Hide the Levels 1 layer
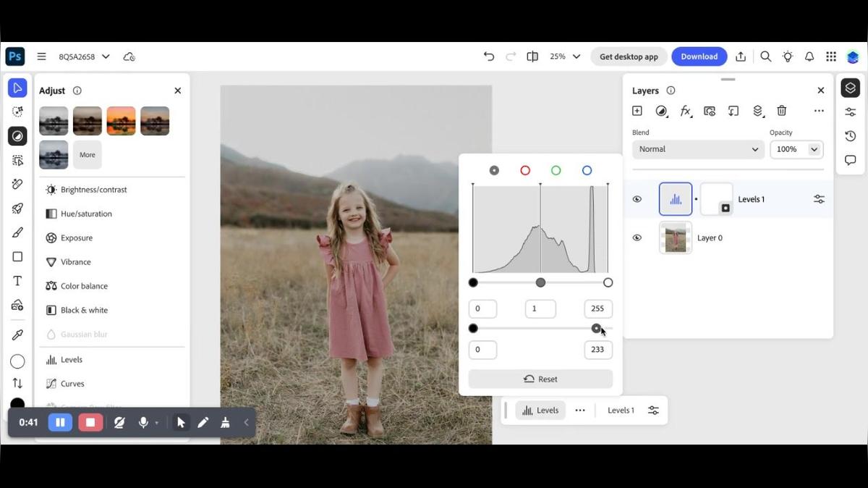This screenshot has height=488, width=868. tap(637, 199)
